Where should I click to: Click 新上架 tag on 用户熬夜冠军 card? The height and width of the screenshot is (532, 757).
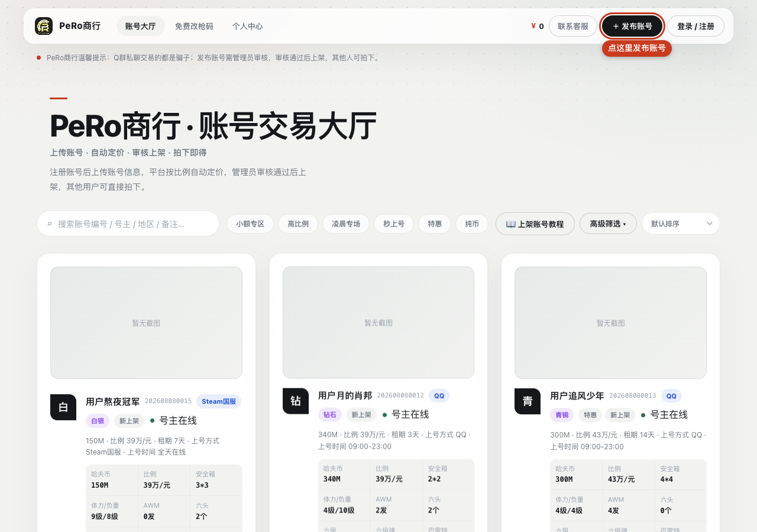129,421
